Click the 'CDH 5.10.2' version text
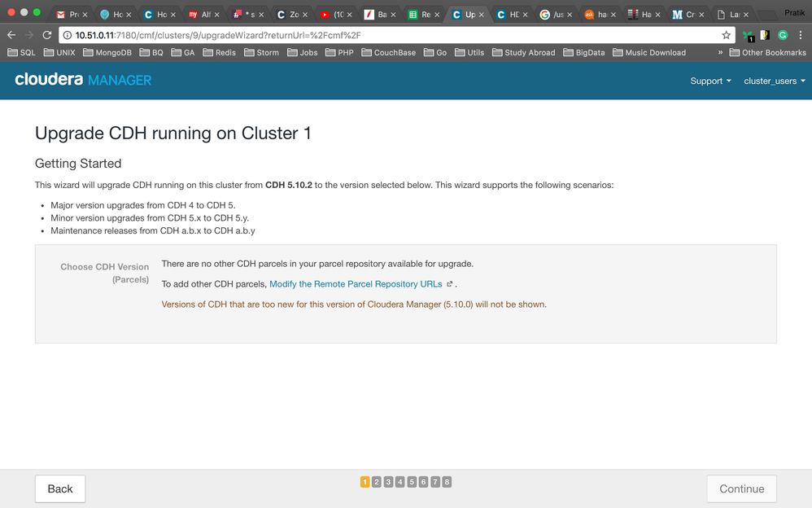This screenshot has width=812, height=508. (289, 185)
